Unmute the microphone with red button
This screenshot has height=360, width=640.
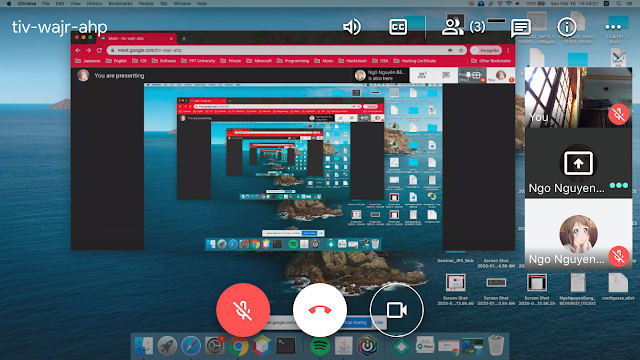[x=243, y=310]
